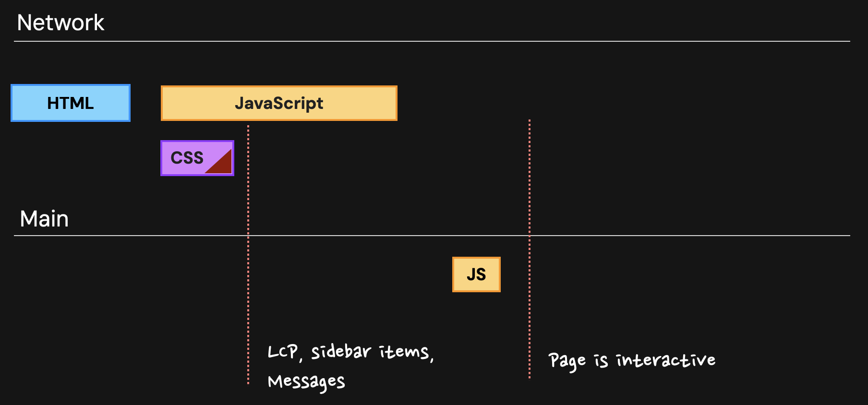This screenshot has height=405, width=868.
Task: Click the word 'interactive' in the annotation
Action: [665, 360]
